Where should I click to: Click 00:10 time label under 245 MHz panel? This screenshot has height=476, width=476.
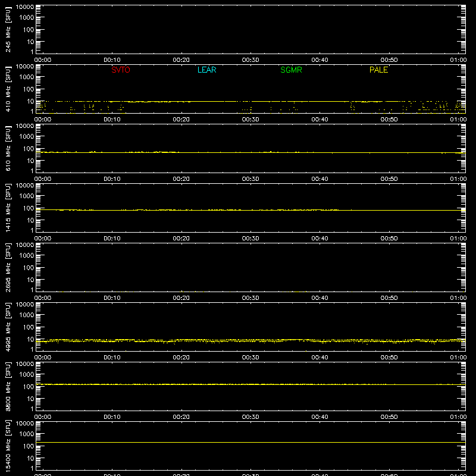tap(112, 60)
